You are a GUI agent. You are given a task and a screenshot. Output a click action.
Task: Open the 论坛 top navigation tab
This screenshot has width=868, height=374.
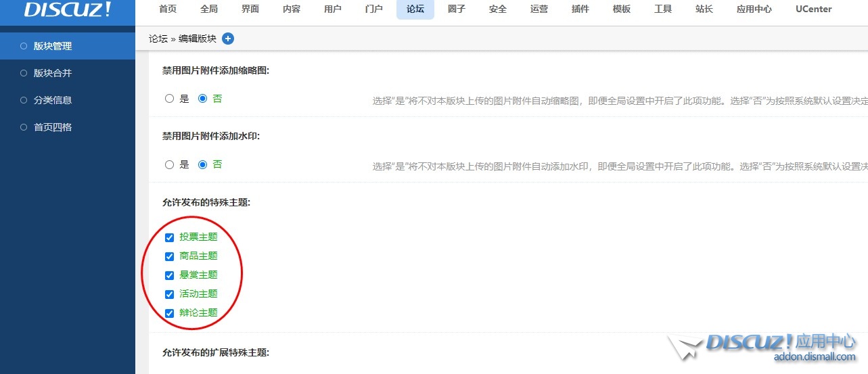[415, 9]
